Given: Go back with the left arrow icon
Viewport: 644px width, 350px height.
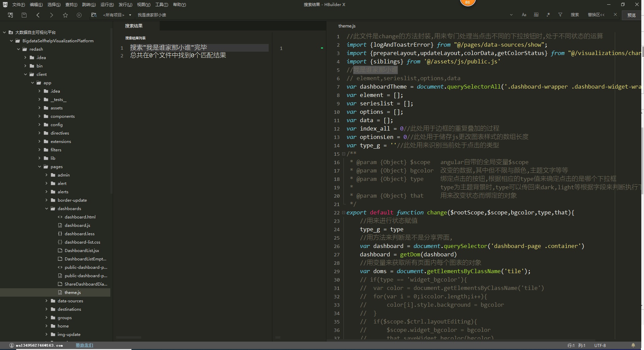Looking at the screenshot, I should click(38, 15).
